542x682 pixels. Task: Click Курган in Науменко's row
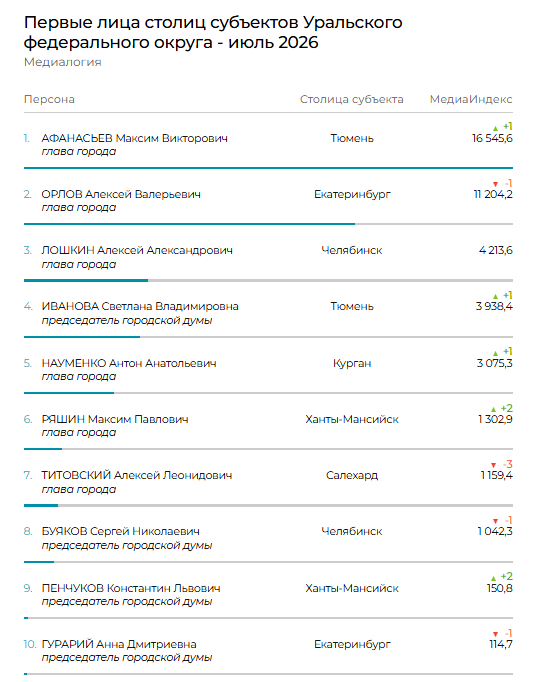click(x=352, y=363)
